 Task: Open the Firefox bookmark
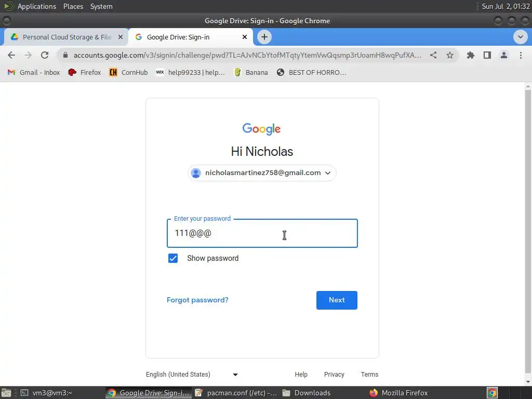point(85,72)
